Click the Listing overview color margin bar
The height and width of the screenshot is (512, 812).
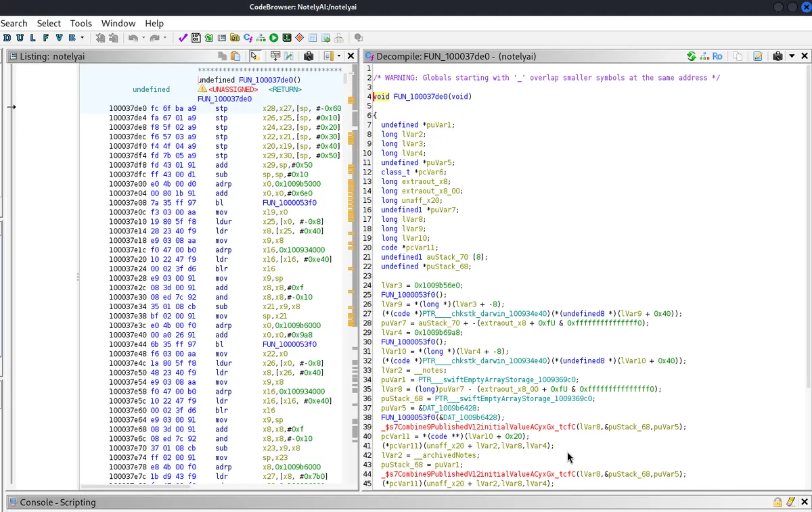point(351,271)
